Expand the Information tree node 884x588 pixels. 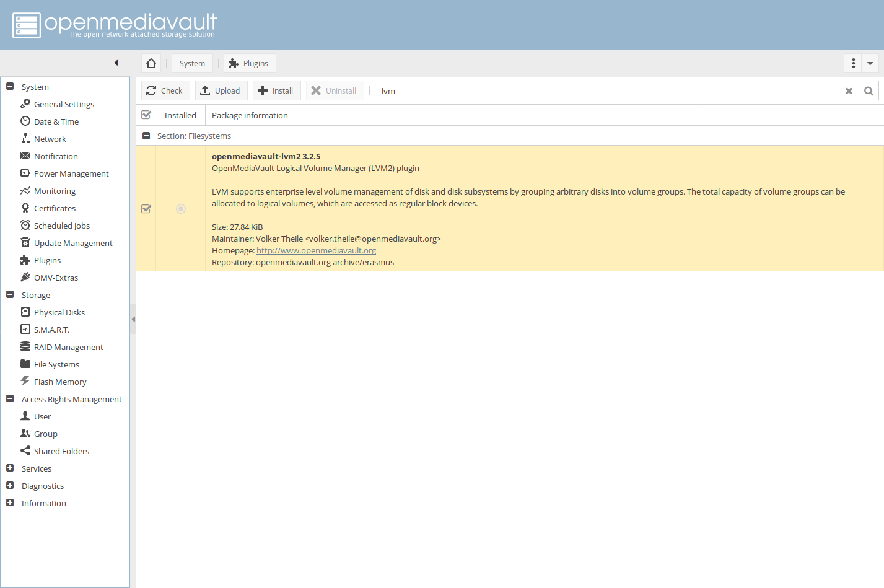click(10, 503)
